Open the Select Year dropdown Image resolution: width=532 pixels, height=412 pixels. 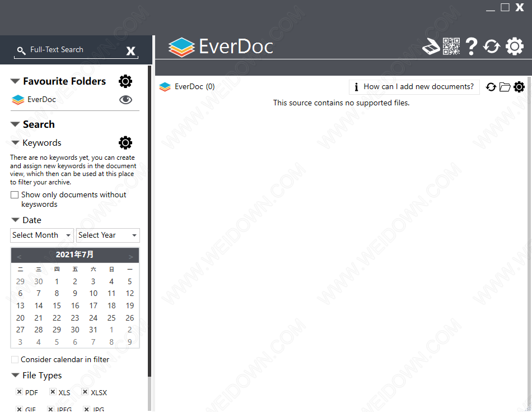tap(108, 235)
